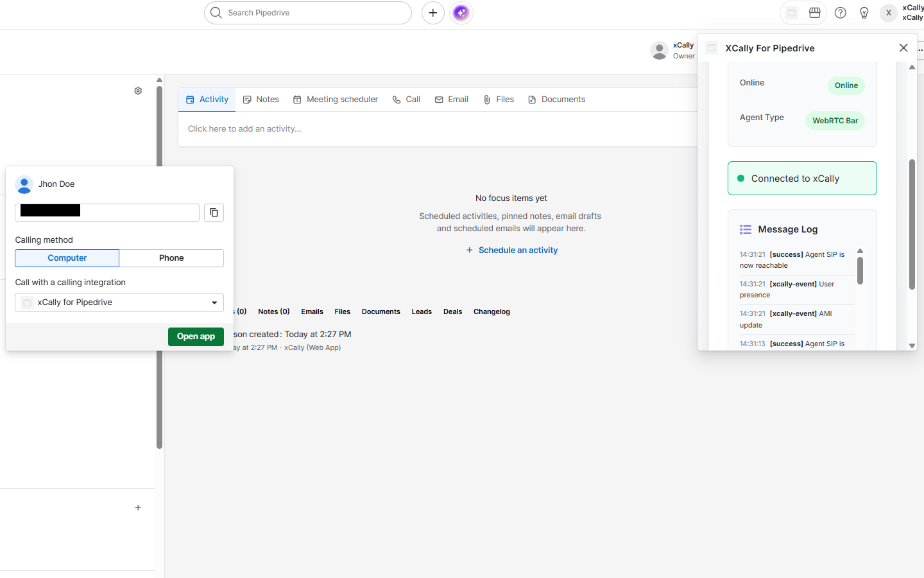The width and height of the screenshot is (924, 578).
Task: Click the sidebar plus add icon
Action: [138, 507]
